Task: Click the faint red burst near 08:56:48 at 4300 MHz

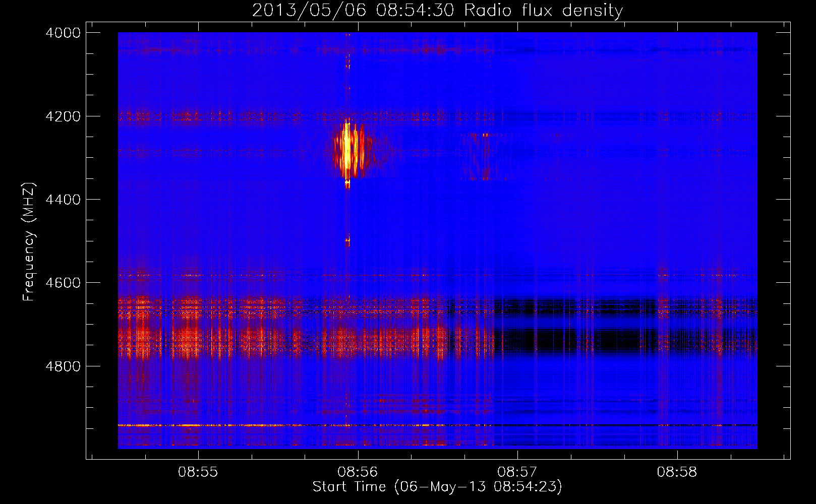Action: point(482,156)
